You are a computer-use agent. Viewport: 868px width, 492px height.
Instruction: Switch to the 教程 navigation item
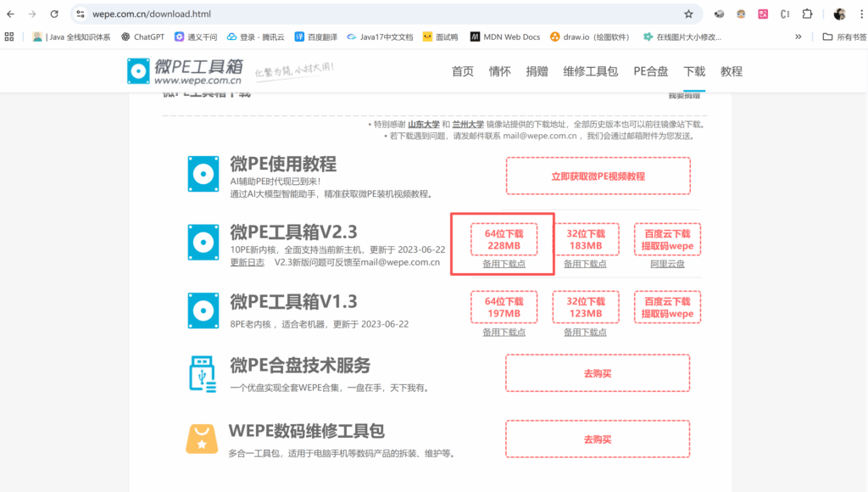tap(731, 71)
